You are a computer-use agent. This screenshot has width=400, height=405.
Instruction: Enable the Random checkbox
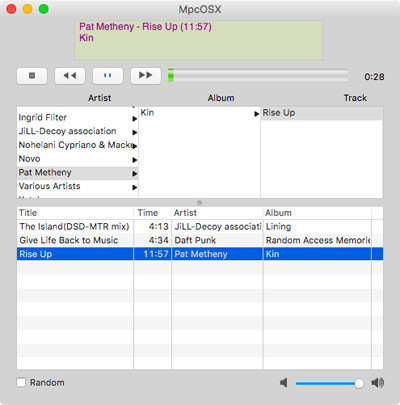point(21,382)
